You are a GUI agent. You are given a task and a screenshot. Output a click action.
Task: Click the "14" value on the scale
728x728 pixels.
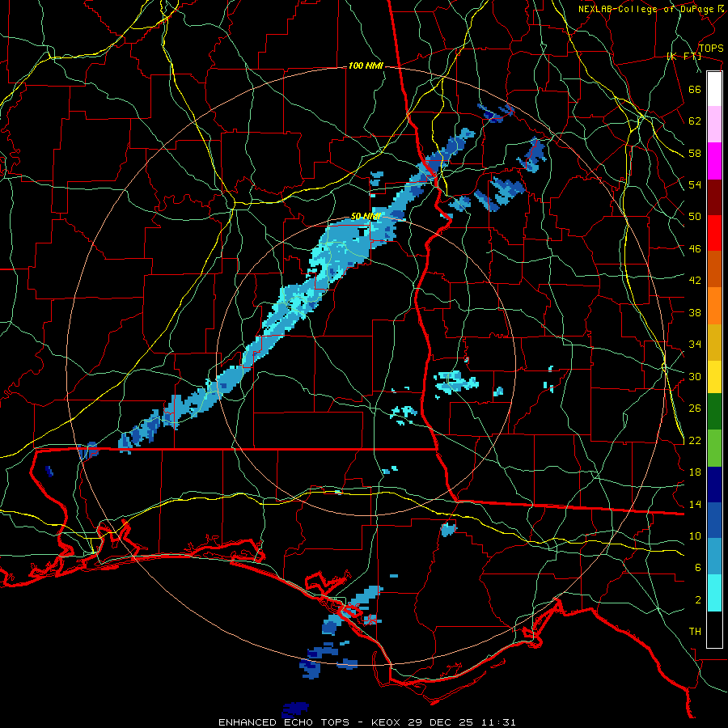[695, 504]
